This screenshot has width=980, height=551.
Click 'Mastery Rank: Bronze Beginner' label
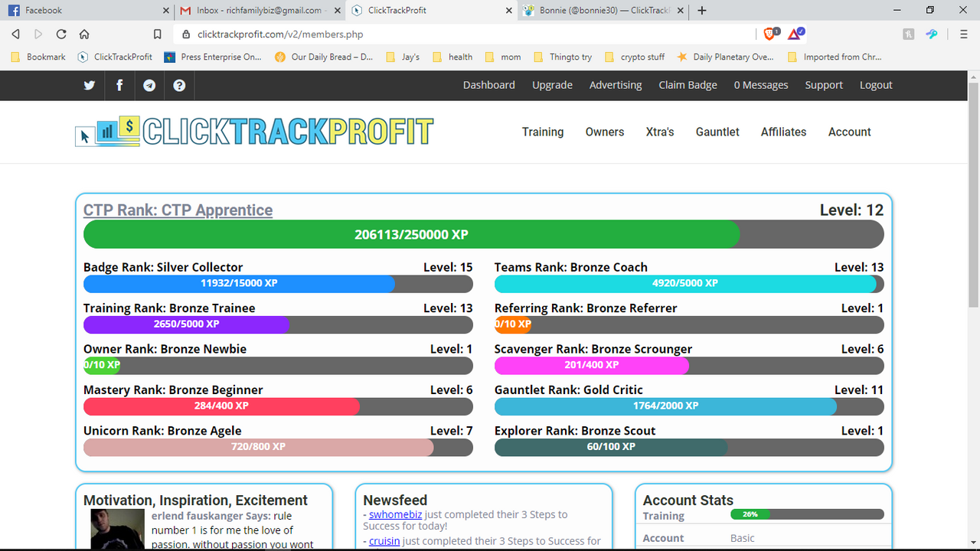click(x=173, y=390)
